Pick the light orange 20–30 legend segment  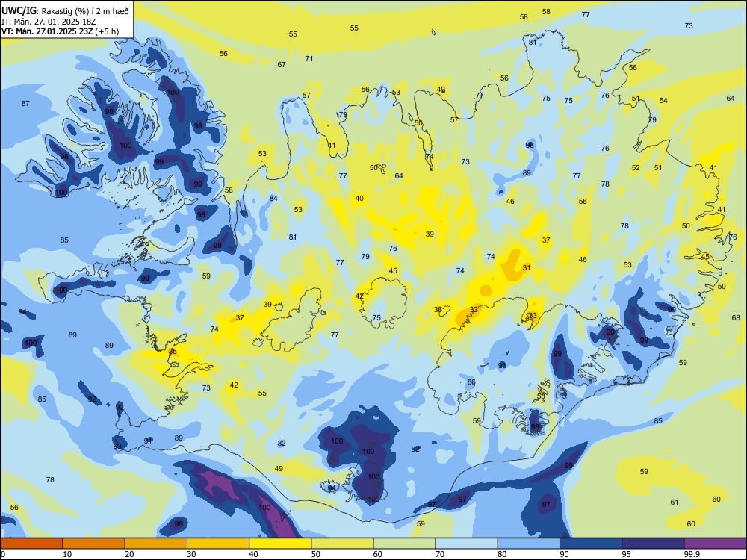[156, 544]
